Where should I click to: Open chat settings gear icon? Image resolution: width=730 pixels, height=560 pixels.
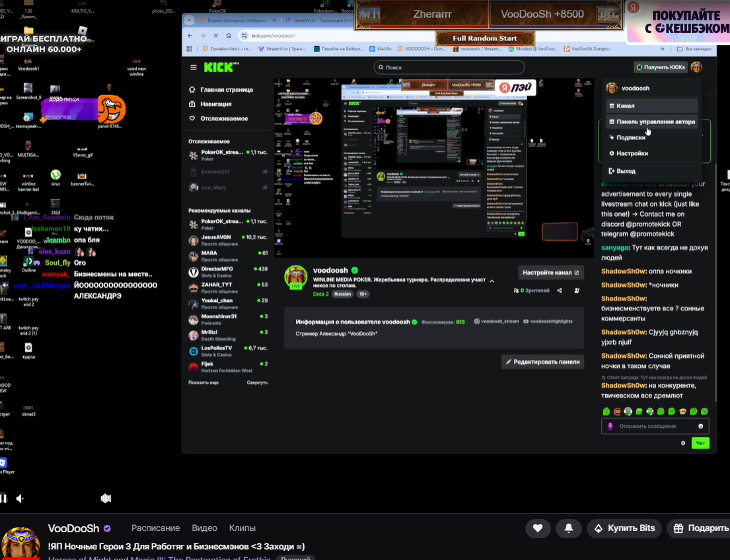click(683, 443)
